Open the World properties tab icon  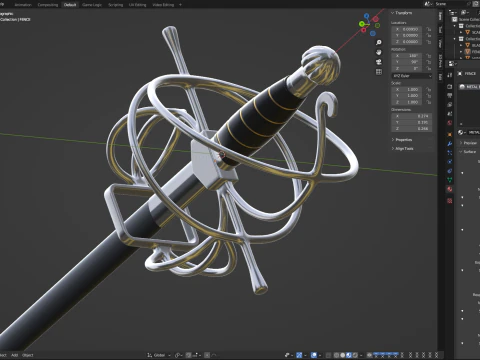tap(450, 123)
